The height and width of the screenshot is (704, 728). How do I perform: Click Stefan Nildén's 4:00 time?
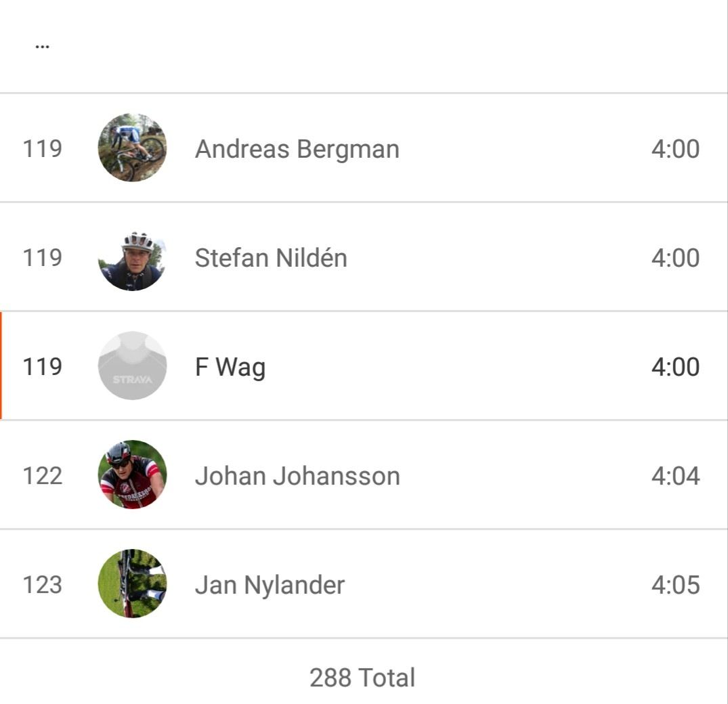(x=675, y=258)
